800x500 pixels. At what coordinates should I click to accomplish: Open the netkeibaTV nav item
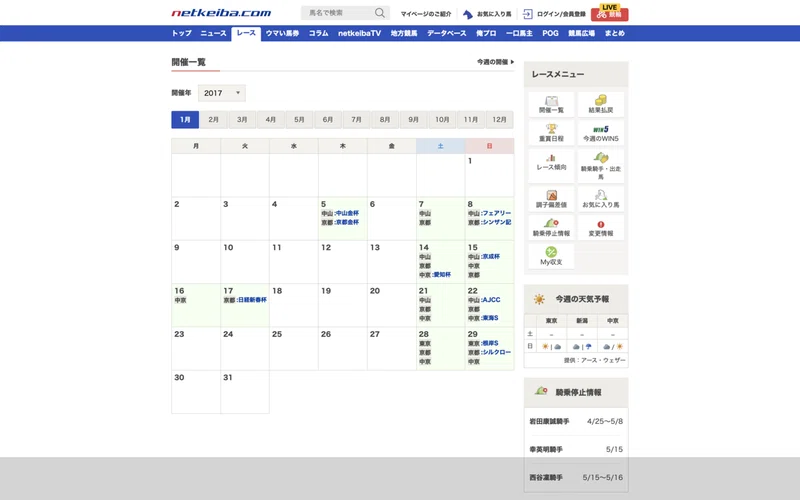[x=359, y=33]
